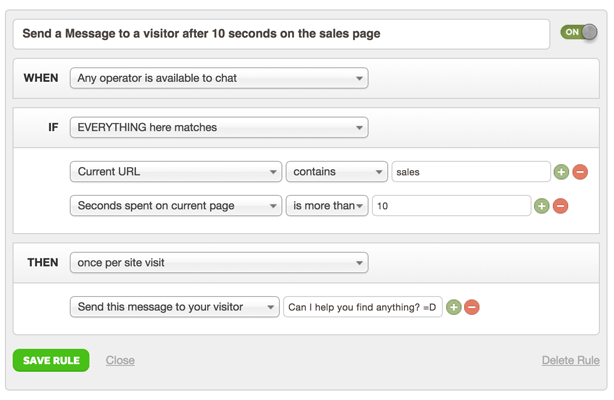This screenshot has height=400, width=614.
Task: Remove the Current URL condition row
Action: coord(580,172)
